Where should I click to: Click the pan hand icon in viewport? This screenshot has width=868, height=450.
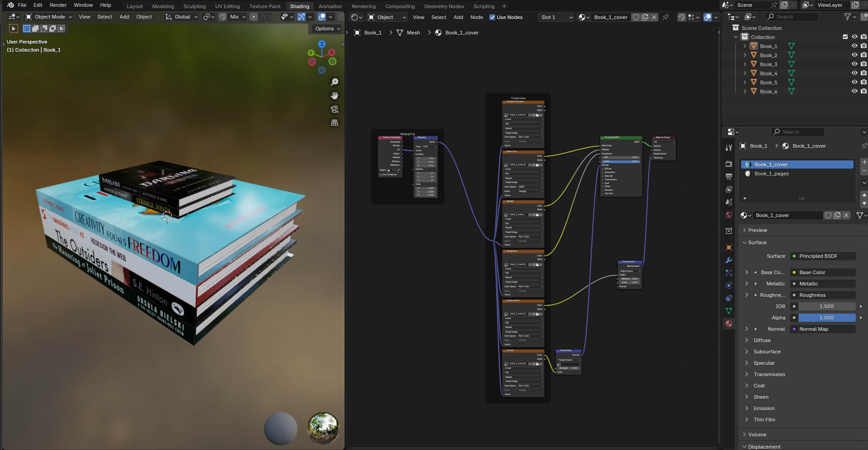[x=335, y=96]
